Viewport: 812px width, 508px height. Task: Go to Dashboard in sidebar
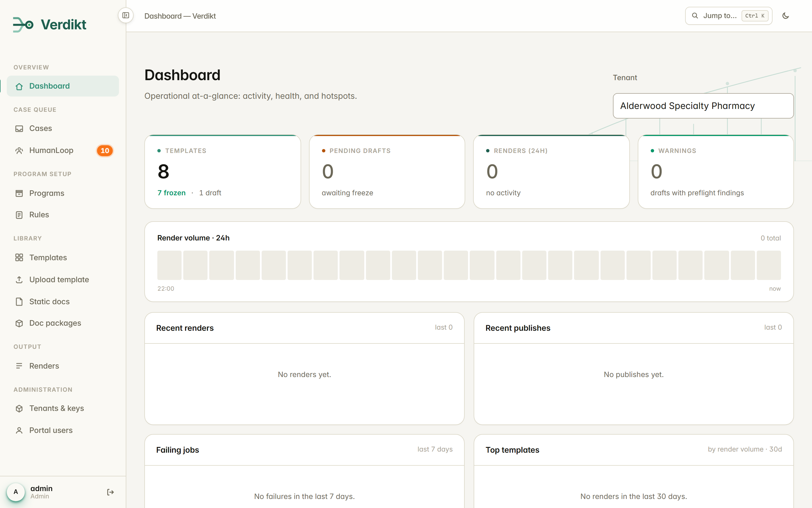click(x=63, y=86)
